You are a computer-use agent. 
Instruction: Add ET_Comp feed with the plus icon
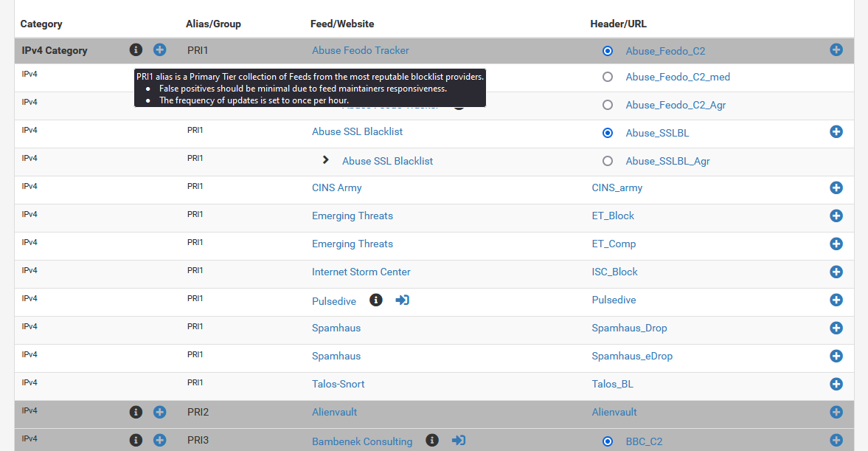(x=836, y=244)
